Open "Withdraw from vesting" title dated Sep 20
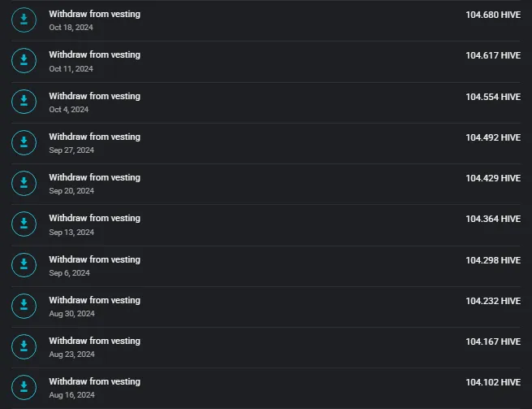 [x=95, y=177]
